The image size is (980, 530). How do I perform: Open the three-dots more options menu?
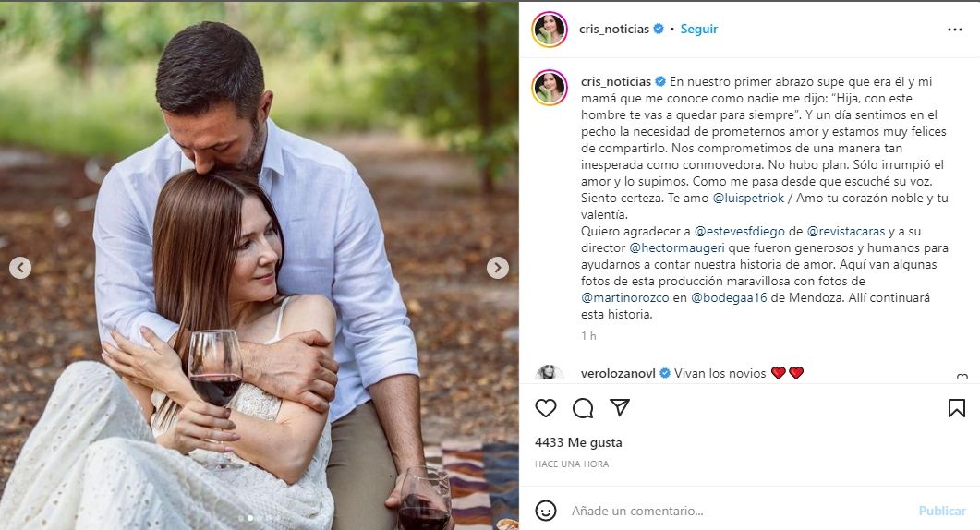coord(955,30)
